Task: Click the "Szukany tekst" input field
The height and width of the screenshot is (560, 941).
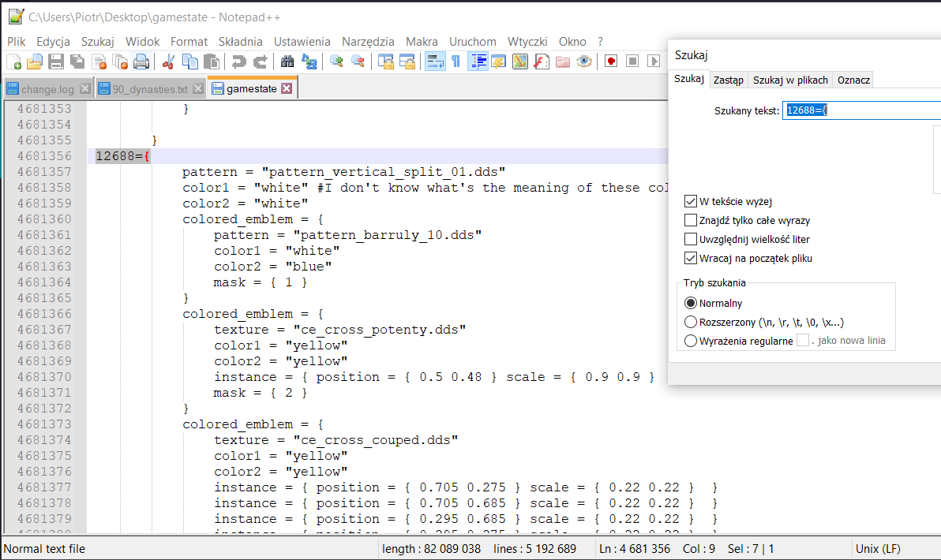Action: tap(862, 110)
